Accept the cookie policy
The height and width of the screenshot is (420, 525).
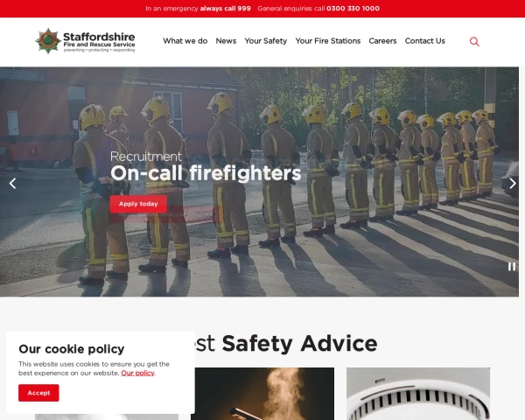[38, 393]
